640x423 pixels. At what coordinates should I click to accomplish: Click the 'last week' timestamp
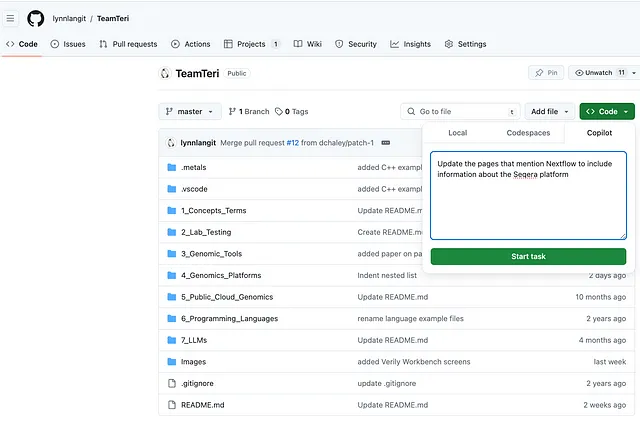[x=610, y=362]
